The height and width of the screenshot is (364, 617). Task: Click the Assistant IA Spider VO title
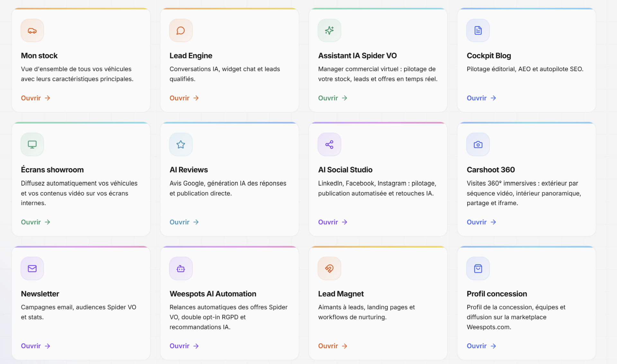[357, 56]
